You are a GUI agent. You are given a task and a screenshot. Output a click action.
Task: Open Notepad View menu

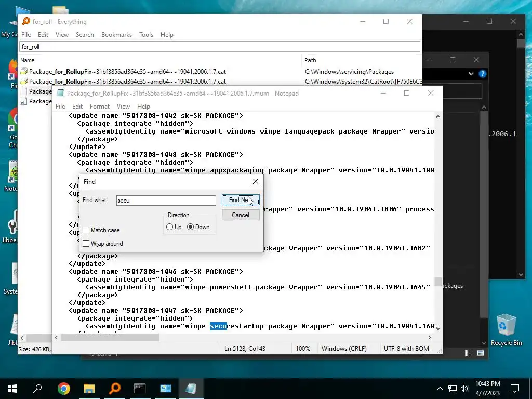click(123, 106)
